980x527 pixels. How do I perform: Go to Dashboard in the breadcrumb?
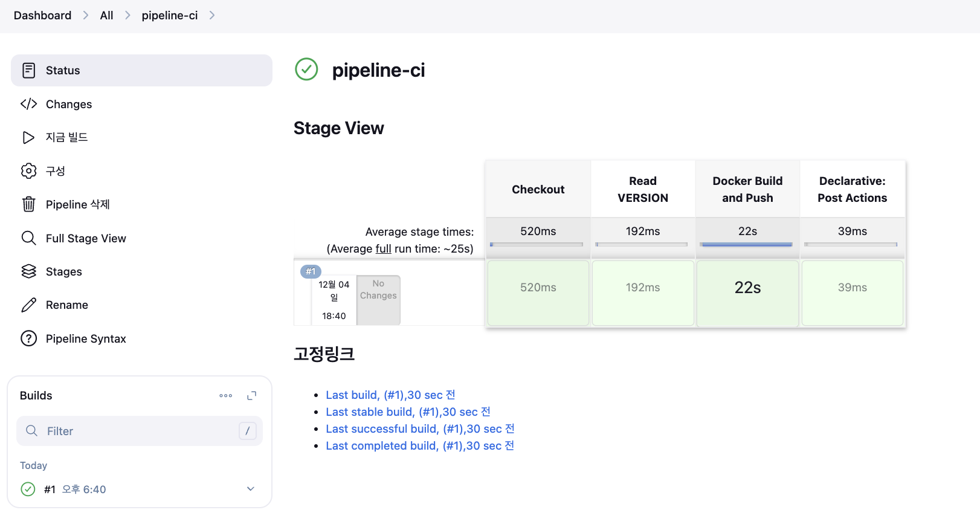pyautogui.click(x=42, y=16)
